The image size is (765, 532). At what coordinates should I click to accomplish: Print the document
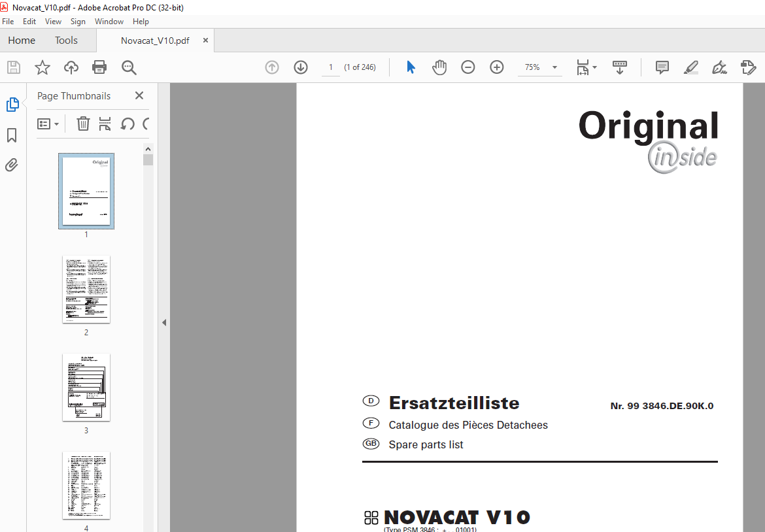pyautogui.click(x=99, y=67)
